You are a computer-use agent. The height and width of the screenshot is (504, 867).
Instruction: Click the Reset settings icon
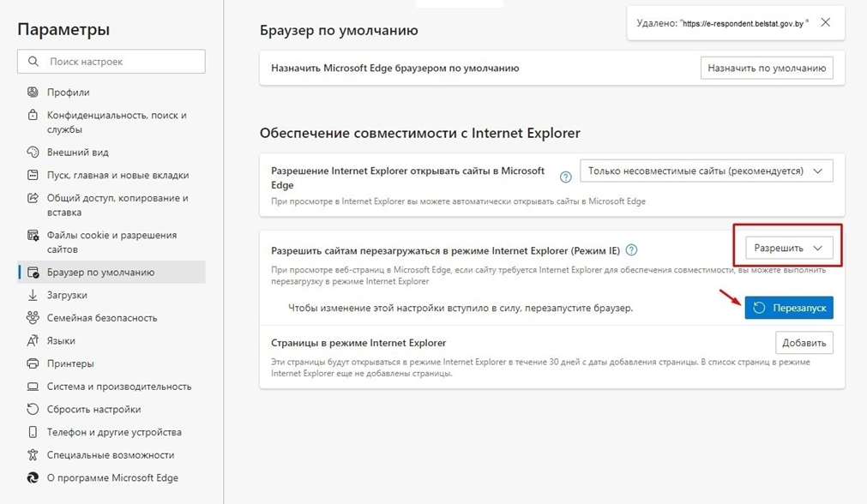pyautogui.click(x=33, y=409)
